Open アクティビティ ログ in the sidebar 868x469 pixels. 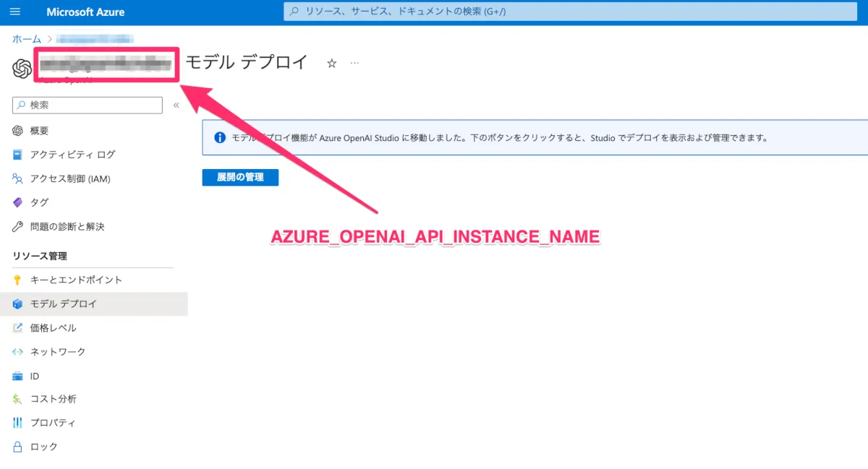(72, 155)
